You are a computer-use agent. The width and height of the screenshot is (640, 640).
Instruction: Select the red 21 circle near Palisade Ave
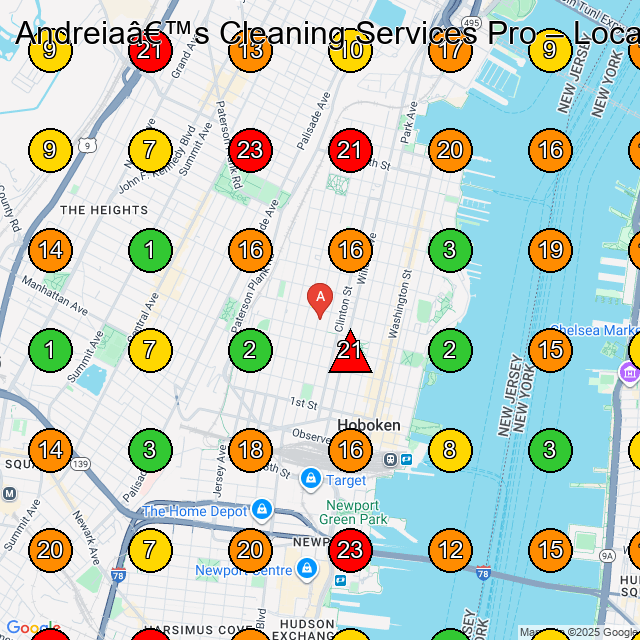point(350,150)
